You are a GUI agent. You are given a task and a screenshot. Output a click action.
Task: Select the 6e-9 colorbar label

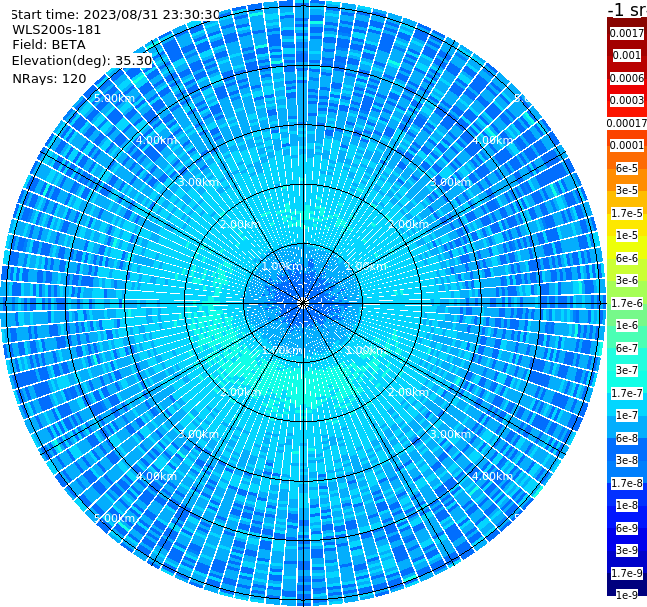coord(627,528)
